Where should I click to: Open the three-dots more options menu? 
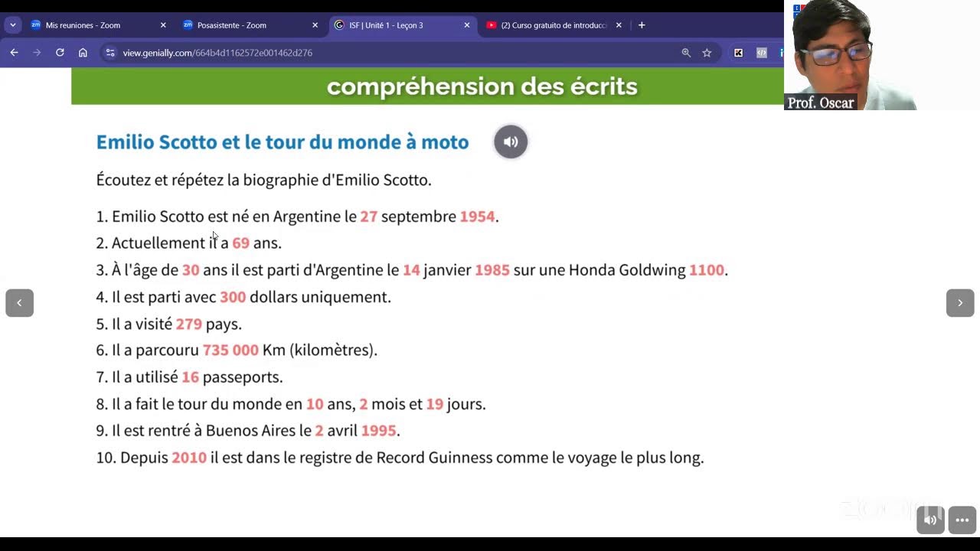(x=962, y=520)
